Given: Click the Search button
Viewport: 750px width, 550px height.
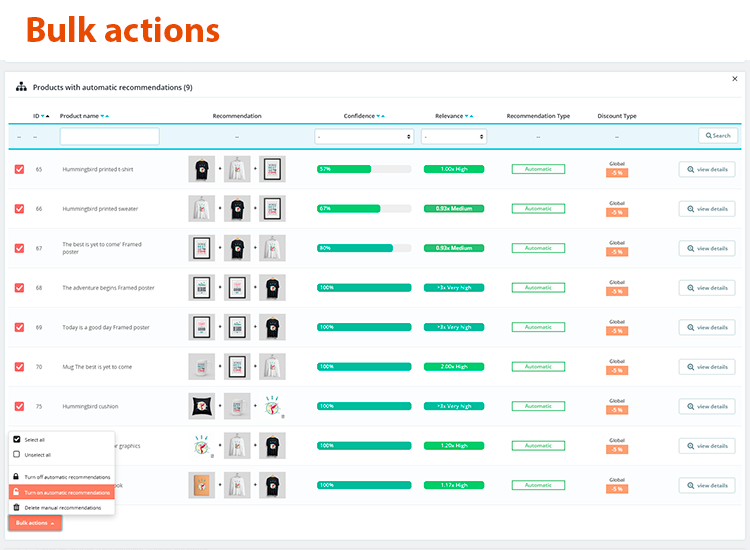Looking at the screenshot, I should [x=718, y=136].
